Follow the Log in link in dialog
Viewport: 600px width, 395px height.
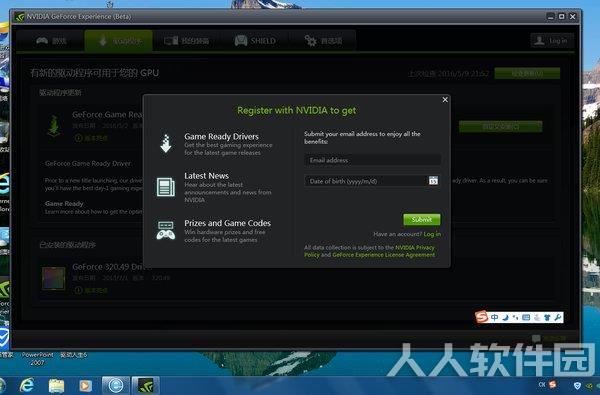click(x=432, y=234)
